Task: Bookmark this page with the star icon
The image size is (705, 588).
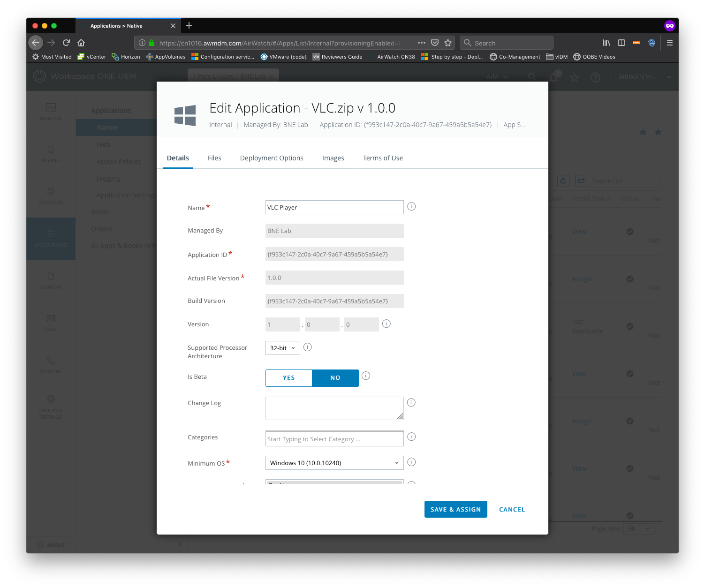Action: 448,43
